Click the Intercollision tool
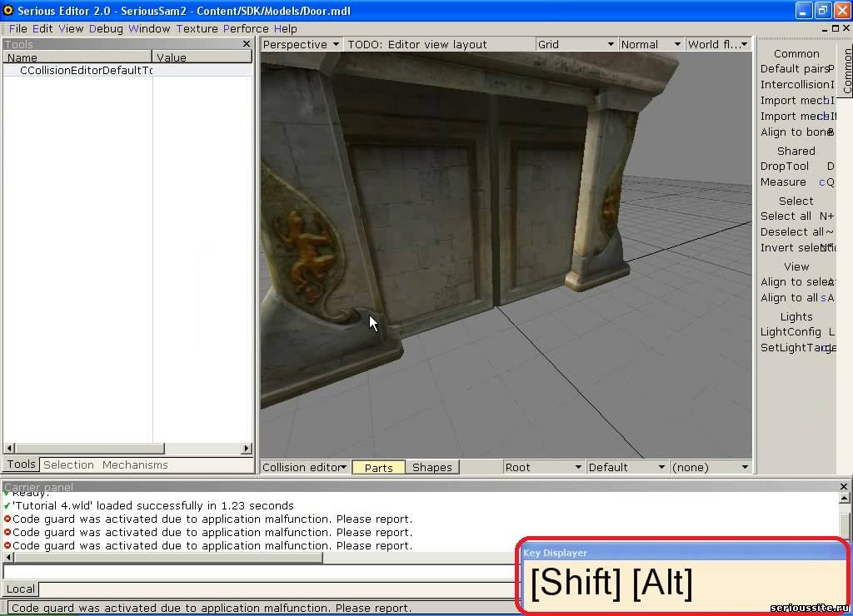The height and width of the screenshot is (616, 853). pyautogui.click(x=797, y=85)
